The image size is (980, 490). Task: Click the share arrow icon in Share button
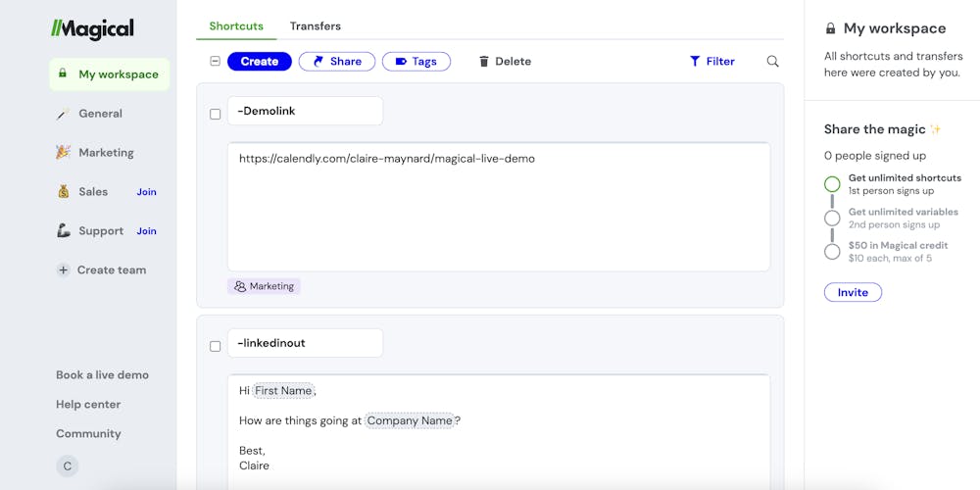318,61
